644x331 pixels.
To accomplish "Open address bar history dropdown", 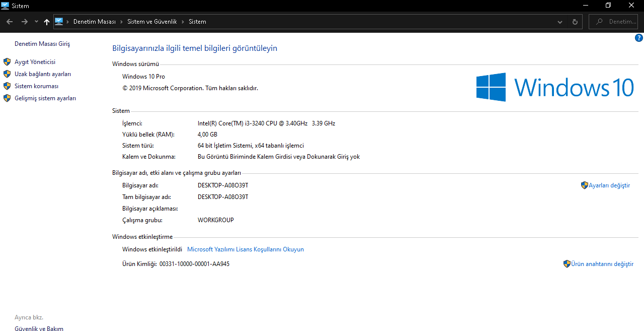I will 560,22.
